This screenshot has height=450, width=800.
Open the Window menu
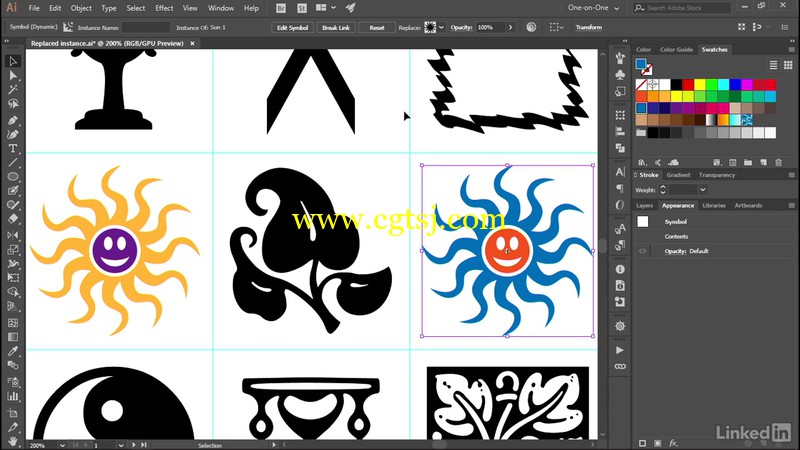[221, 8]
